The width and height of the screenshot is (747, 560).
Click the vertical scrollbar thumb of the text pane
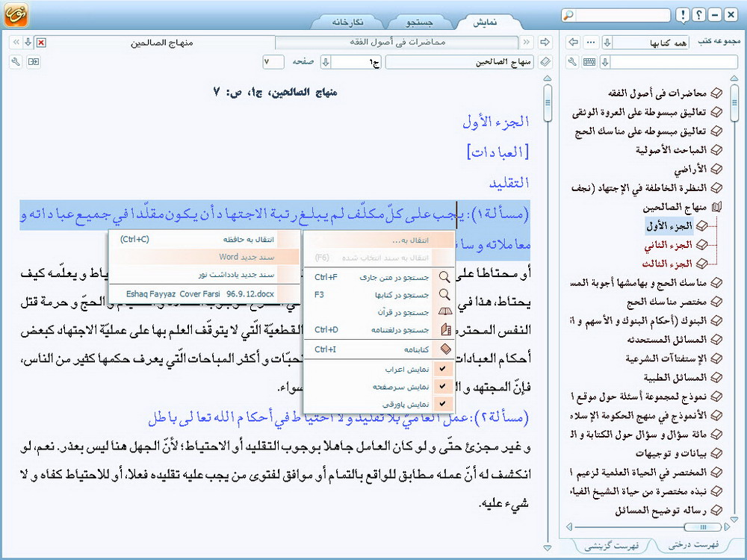click(x=548, y=102)
